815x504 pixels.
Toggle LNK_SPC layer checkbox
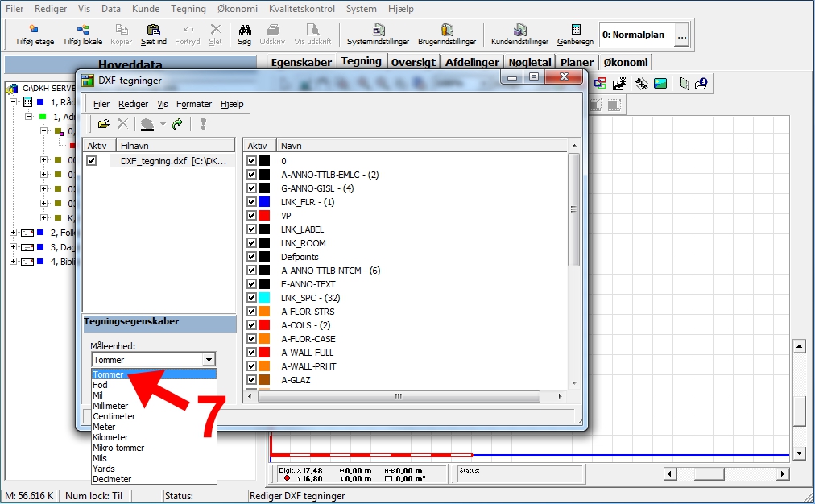251,298
